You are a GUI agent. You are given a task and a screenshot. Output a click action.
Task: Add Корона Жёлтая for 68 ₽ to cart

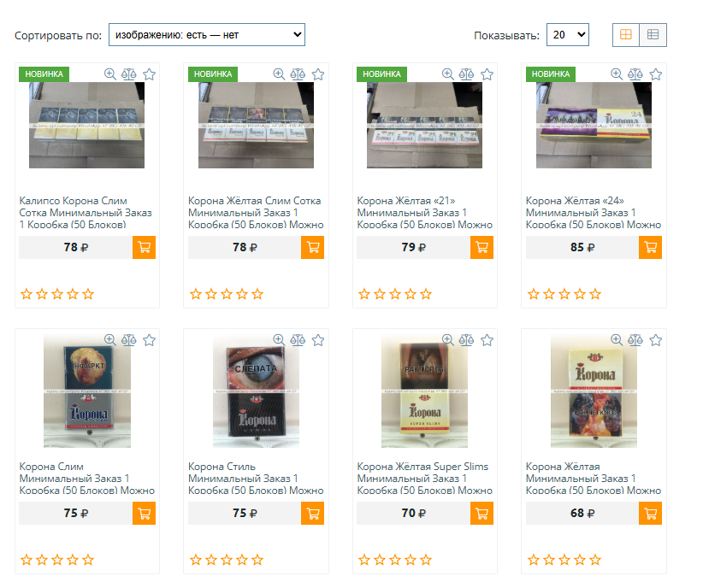coord(650,513)
